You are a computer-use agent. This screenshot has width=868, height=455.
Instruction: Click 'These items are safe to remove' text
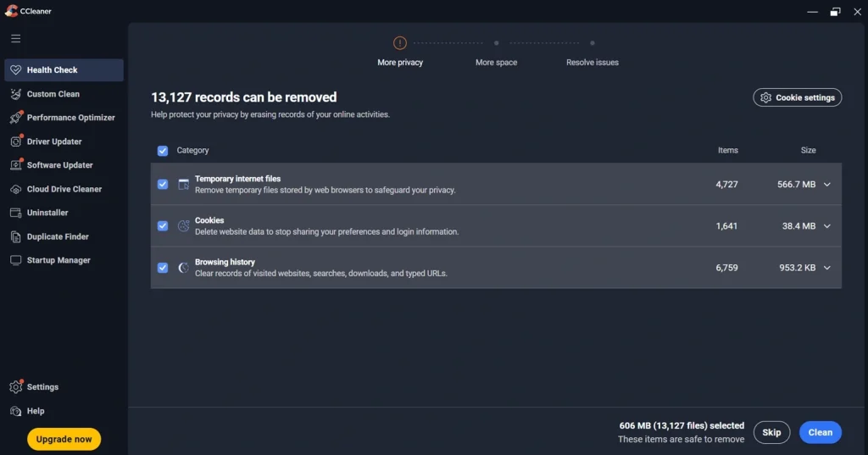click(681, 439)
